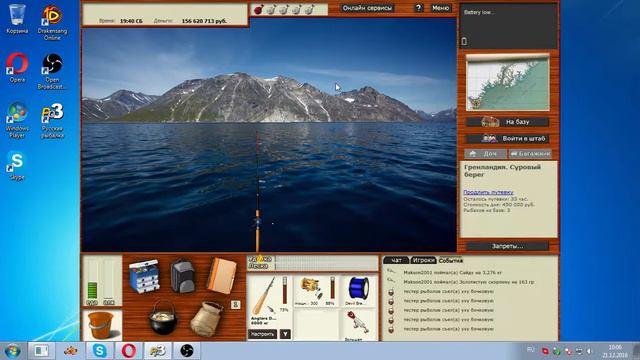Image resolution: width=640 pixels, height=360 pixels.
Task: Open the backpack inventory
Action: [182, 276]
